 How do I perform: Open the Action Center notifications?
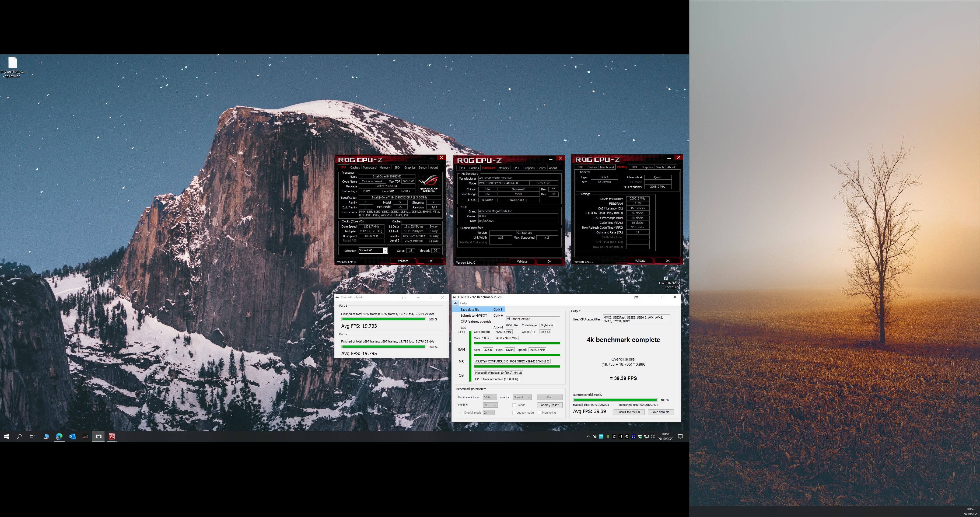coord(680,436)
